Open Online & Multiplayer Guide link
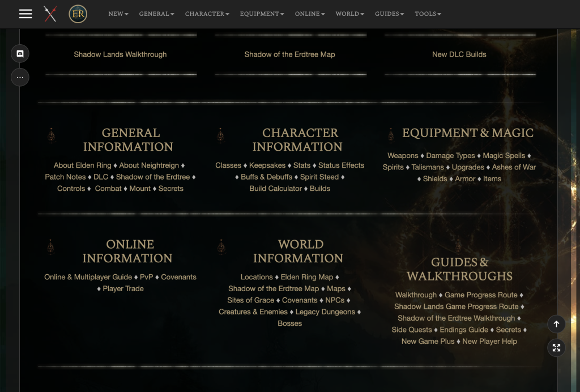The width and height of the screenshot is (580, 392). [88, 277]
